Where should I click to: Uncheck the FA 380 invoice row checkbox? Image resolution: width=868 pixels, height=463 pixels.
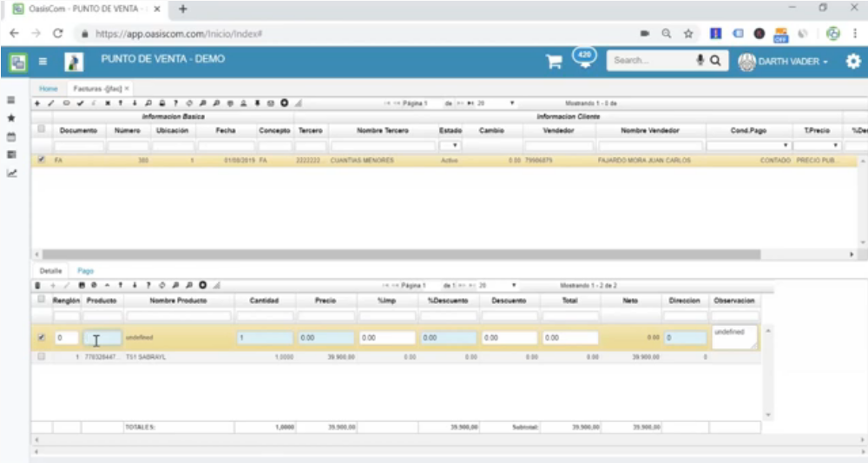pyautogui.click(x=42, y=160)
